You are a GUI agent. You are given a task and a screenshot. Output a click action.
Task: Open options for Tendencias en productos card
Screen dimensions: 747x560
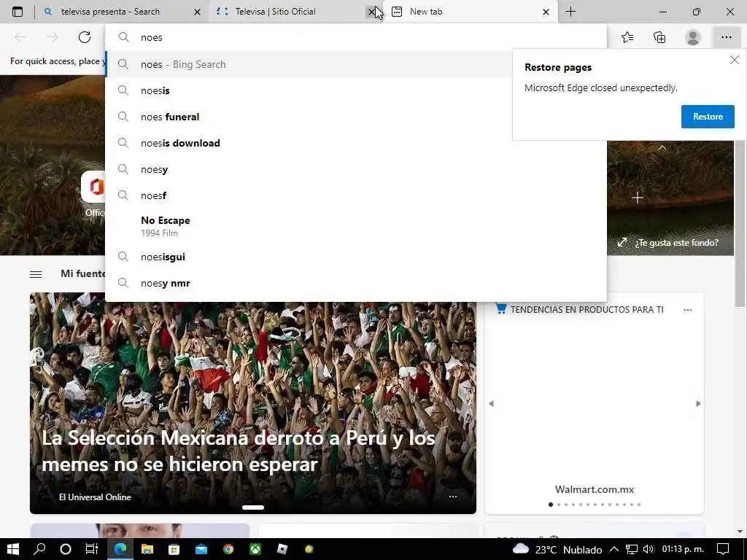(x=687, y=310)
